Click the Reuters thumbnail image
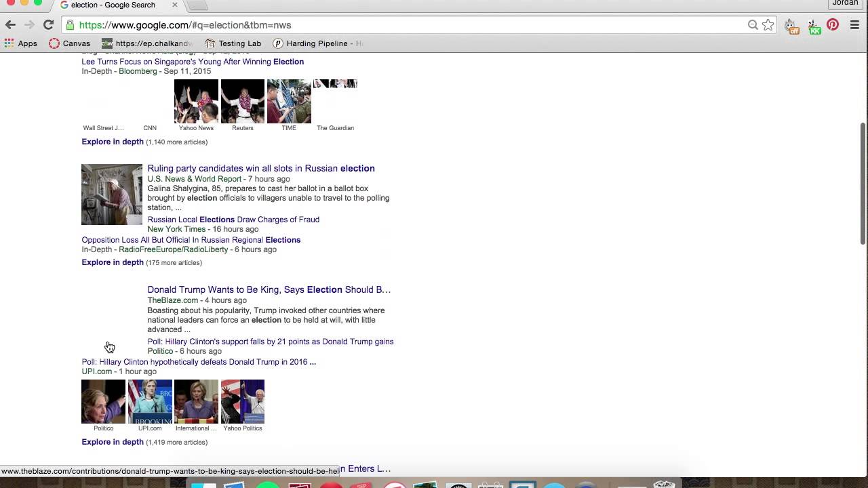 pyautogui.click(x=242, y=102)
